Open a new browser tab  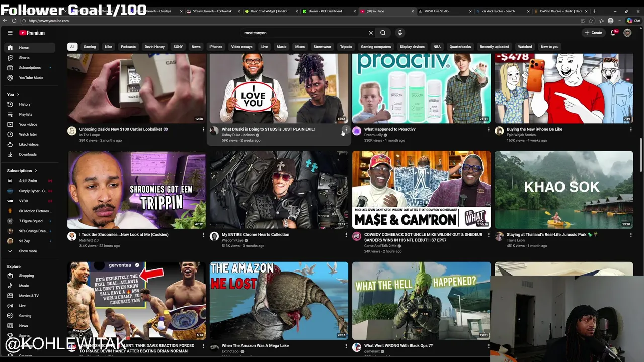pos(594,11)
